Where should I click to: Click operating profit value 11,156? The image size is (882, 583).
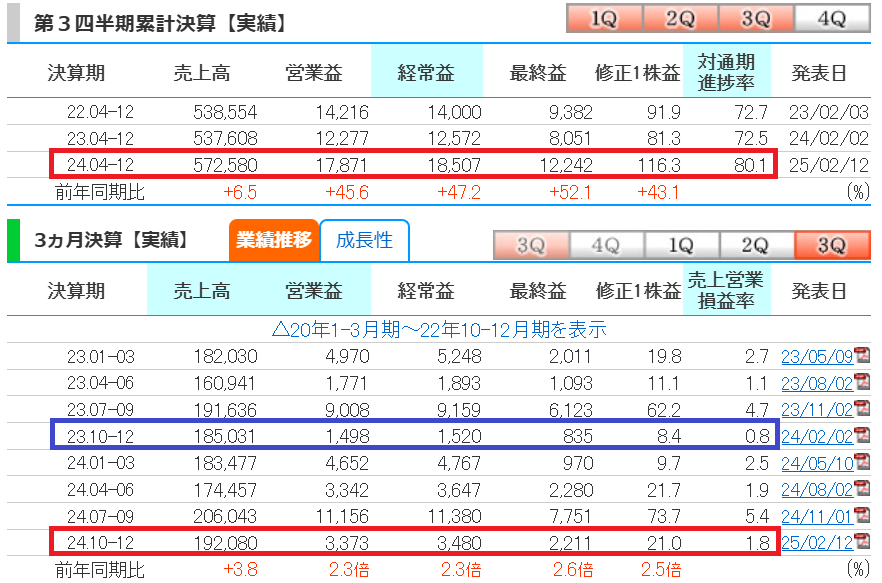342,516
